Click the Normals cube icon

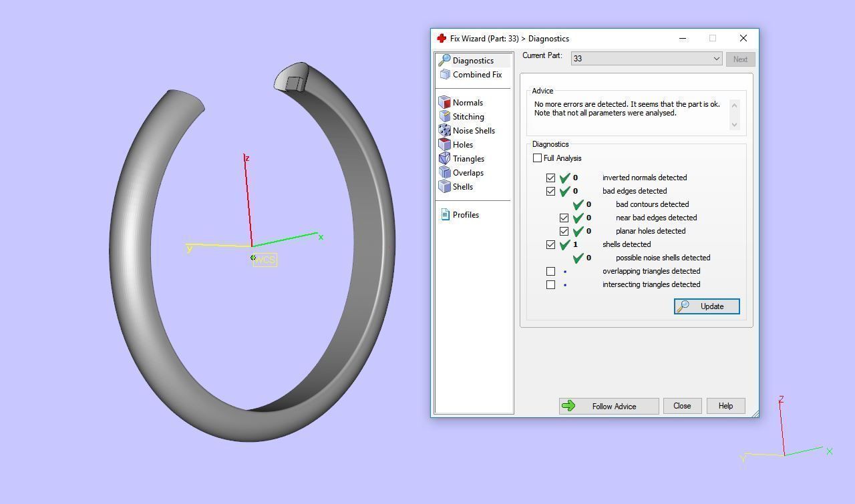pyautogui.click(x=444, y=103)
